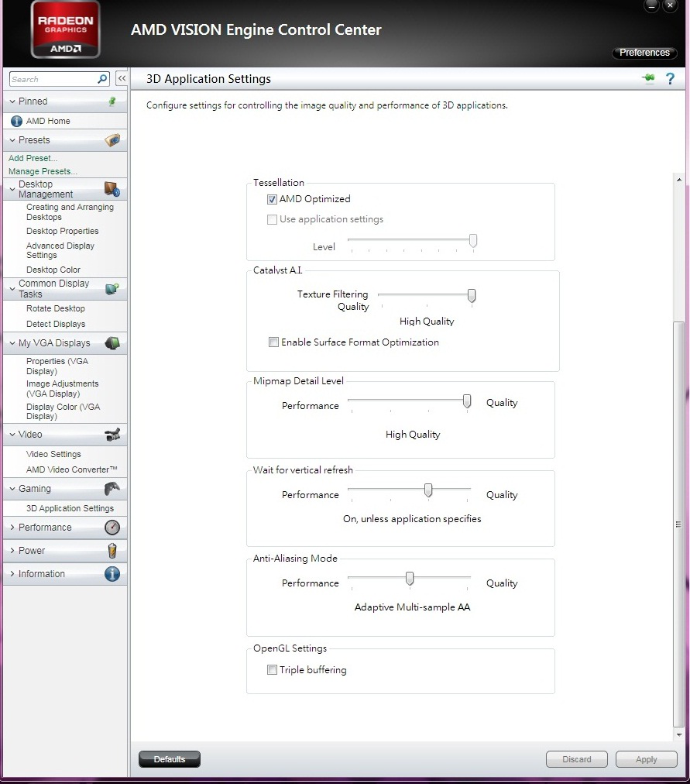This screenshot has width=690, height=784.
Task: Select Detect Displays task
Action: point(56,324)
